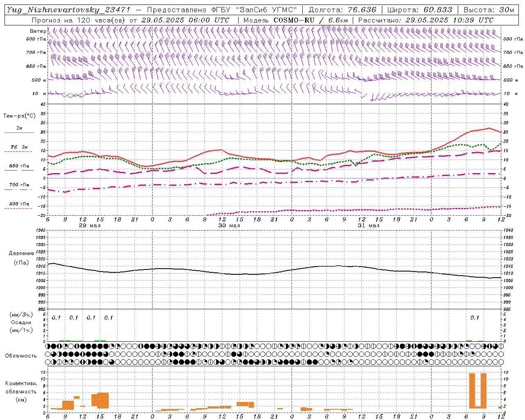Click the '10 м' wind level label on the left

tap(39, 94)
